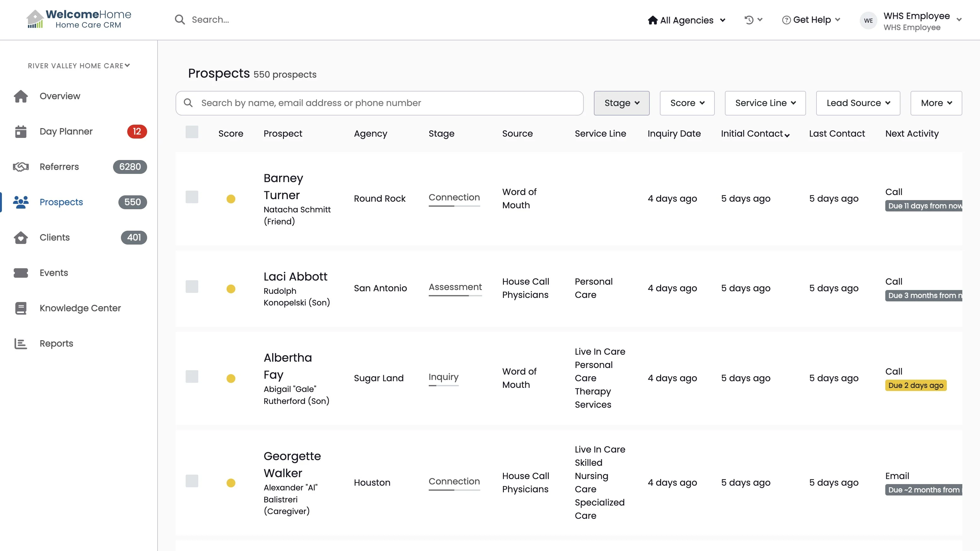
Task: Click the Assessment stage link for Laci Abbott
Action: pyautogui.click(x=455, y=287)
